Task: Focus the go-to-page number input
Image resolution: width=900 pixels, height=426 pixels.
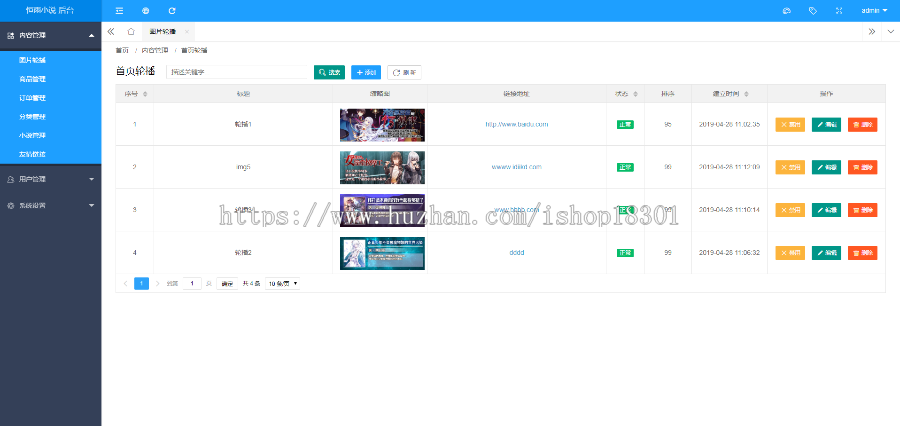Action: (192, 284)
